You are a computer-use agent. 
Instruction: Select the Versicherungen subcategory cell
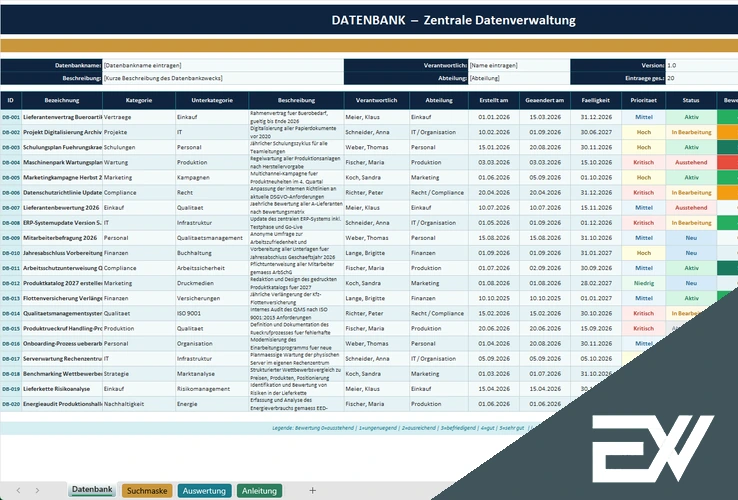point(212,298)
